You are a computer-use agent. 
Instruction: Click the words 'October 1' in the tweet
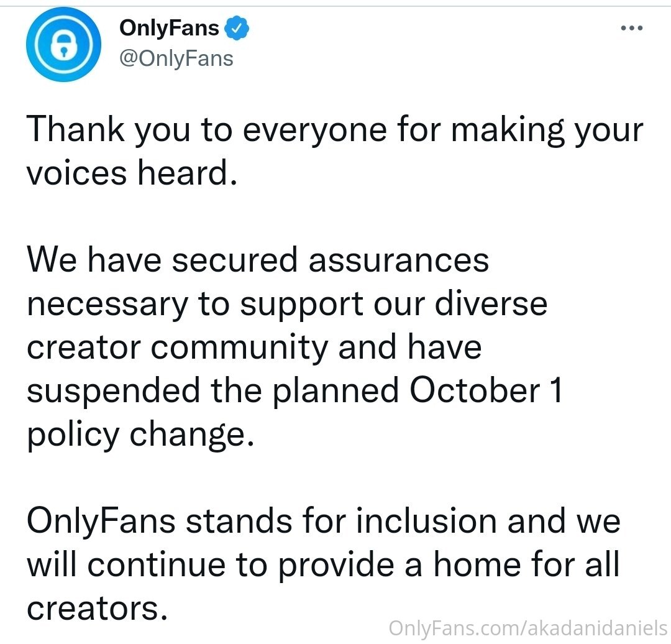(486, 390)
